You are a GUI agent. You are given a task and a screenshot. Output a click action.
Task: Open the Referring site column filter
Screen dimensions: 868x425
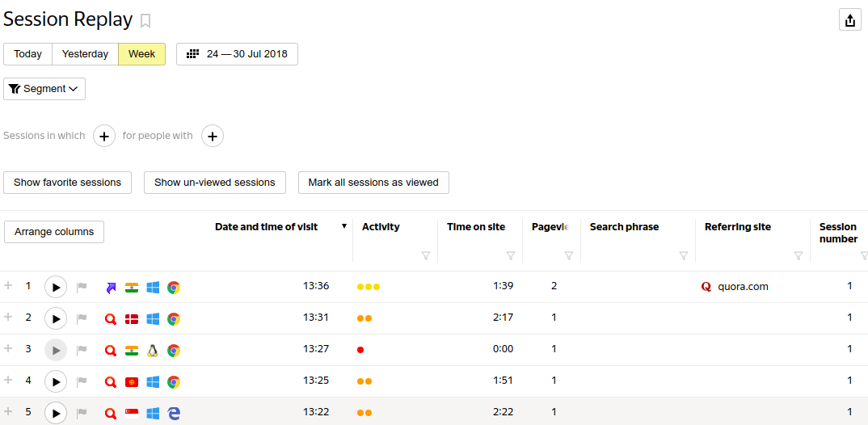point(798,255)
